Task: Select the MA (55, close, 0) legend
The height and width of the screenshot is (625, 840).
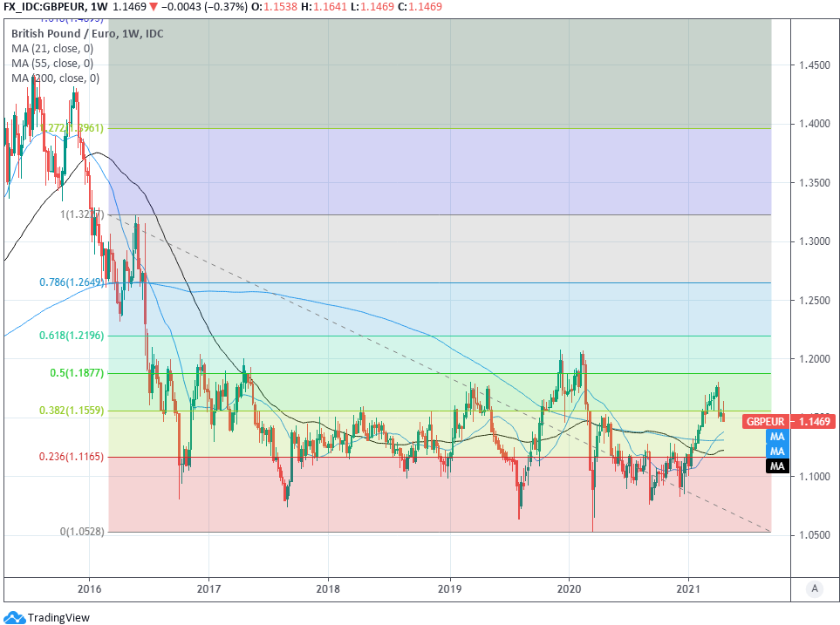Action: (52, 63)
